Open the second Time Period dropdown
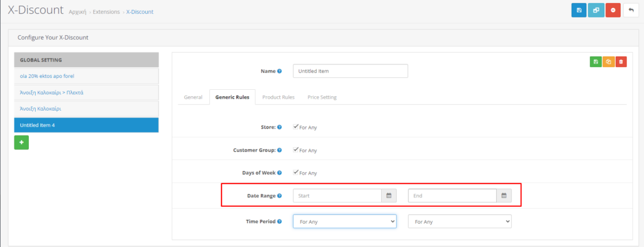The height and width of the screenshot is (247, 644). [460, 222]
